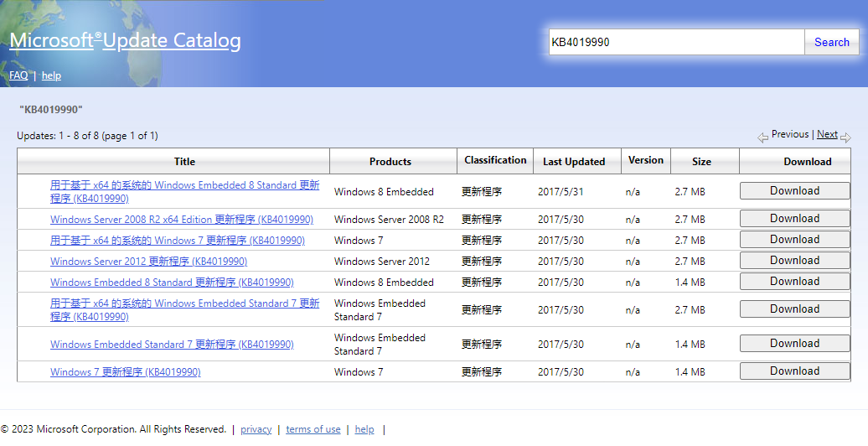The height and width of the screenshot is (446, 868).
Task: Sort by Size column header
Action: pyautogui.click(x=701, y=161)
